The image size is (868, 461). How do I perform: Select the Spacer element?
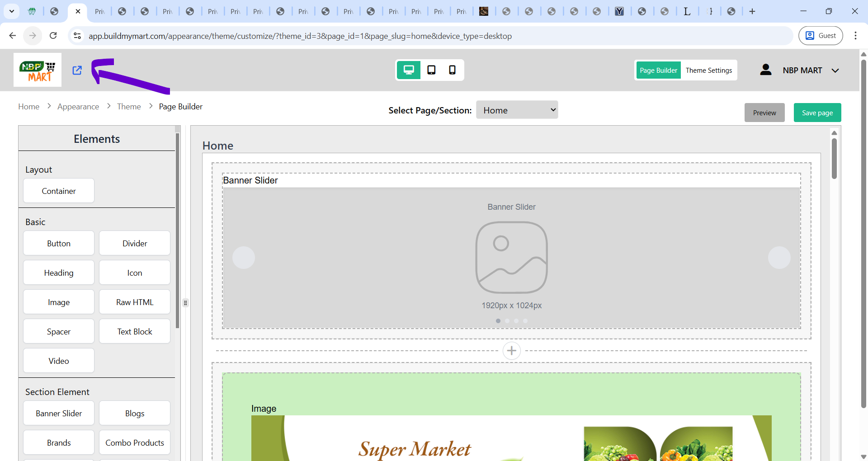tap(59, 331)
